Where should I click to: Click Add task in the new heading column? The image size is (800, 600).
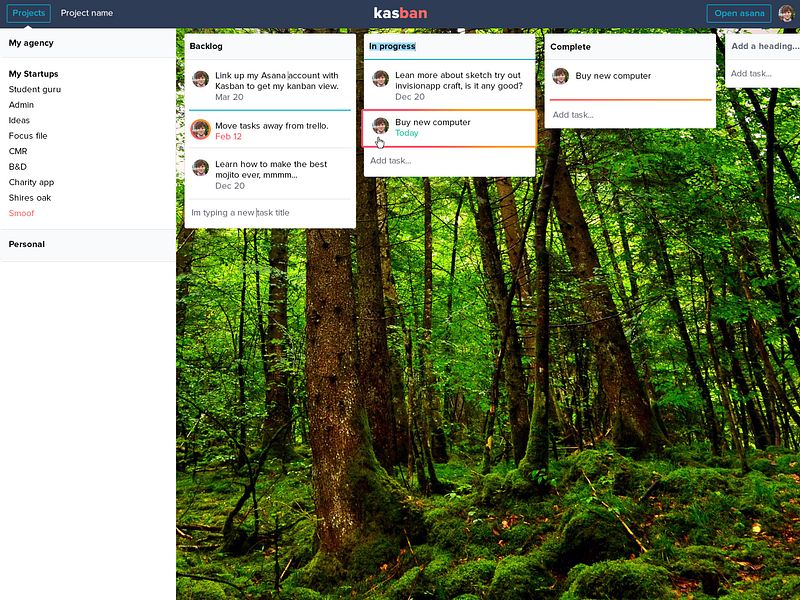pos(751,73)
